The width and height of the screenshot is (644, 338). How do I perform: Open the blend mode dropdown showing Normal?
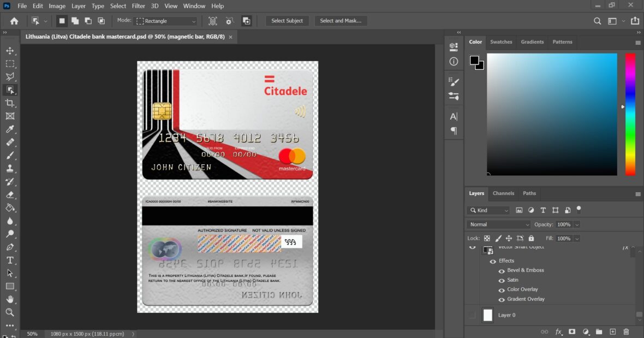pos(498,224)
